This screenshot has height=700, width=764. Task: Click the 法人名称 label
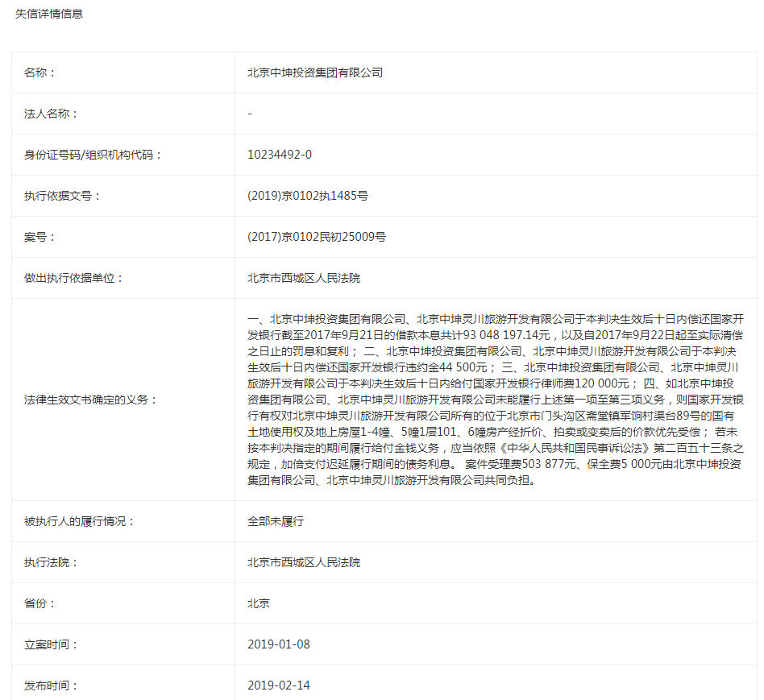coord(51,114)
